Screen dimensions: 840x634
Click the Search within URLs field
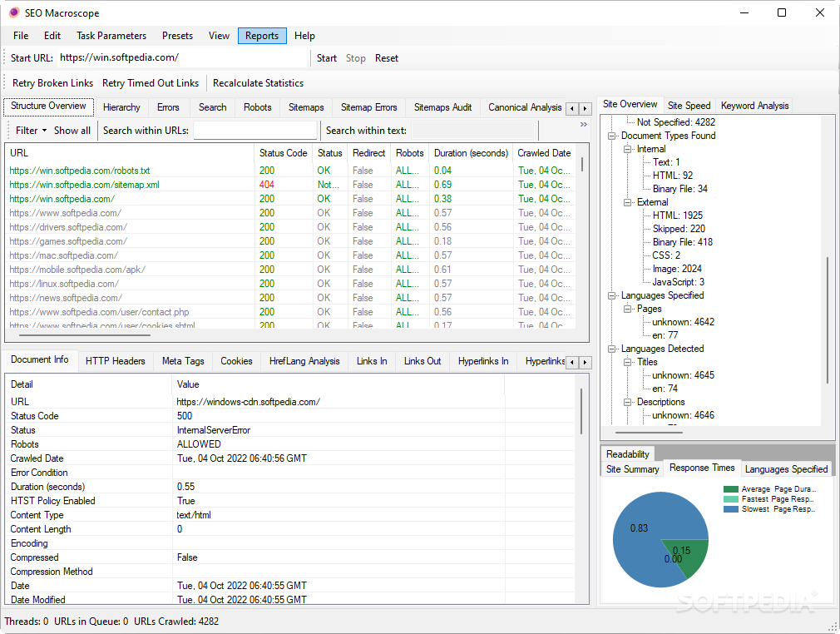(x=255, y=131)
